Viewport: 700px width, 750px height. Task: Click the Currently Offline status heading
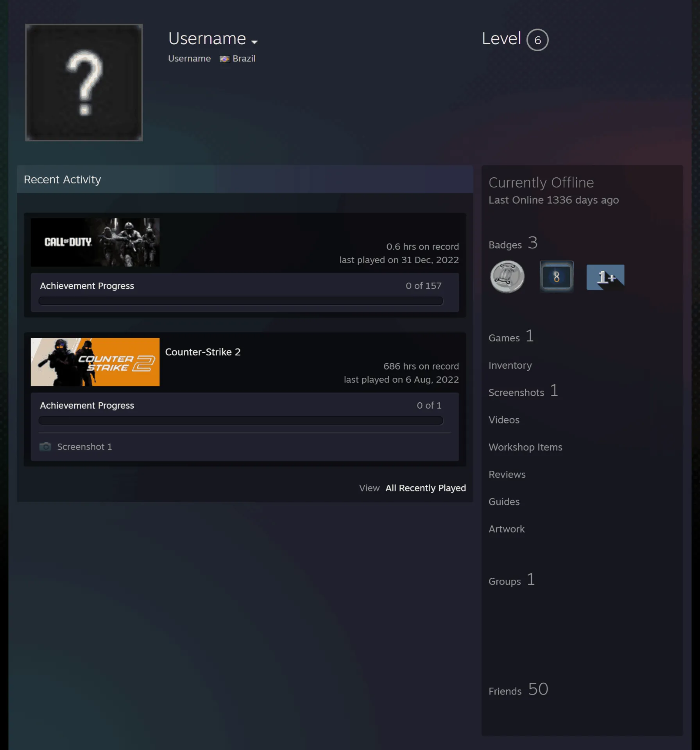click(x=541, y=183)
